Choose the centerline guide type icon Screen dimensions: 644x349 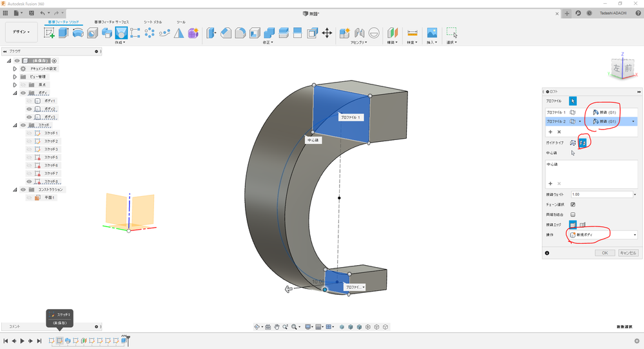tap(582, 143)
